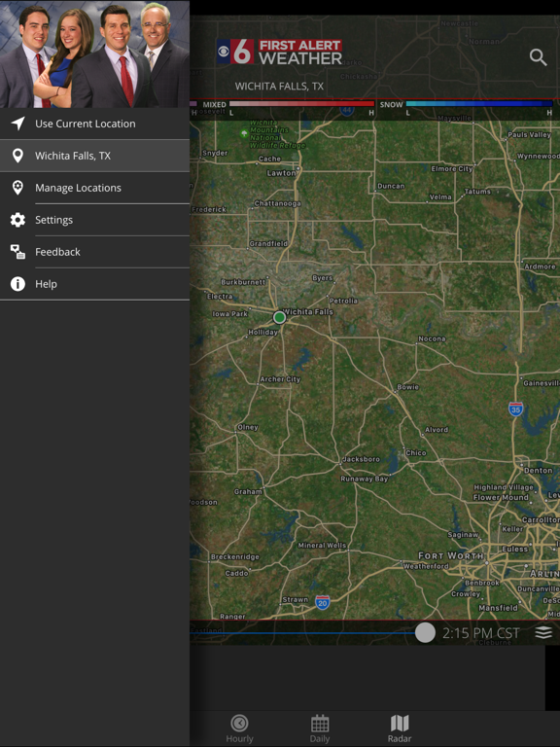Screen dimensions: 560x747
Task: Switch to the Hourly tab
Action: tap(239, 729)
